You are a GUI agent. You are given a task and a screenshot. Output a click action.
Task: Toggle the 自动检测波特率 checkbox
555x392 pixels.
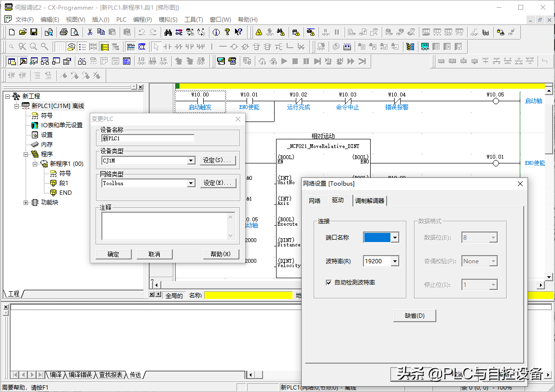pos(329,283)
